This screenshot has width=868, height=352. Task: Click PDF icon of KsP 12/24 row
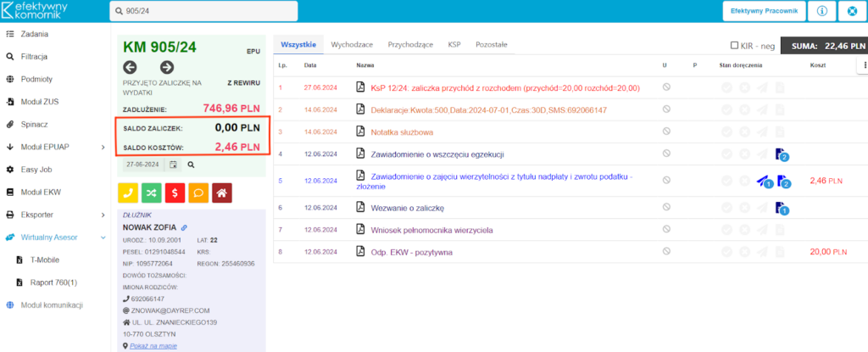(360, 87)
